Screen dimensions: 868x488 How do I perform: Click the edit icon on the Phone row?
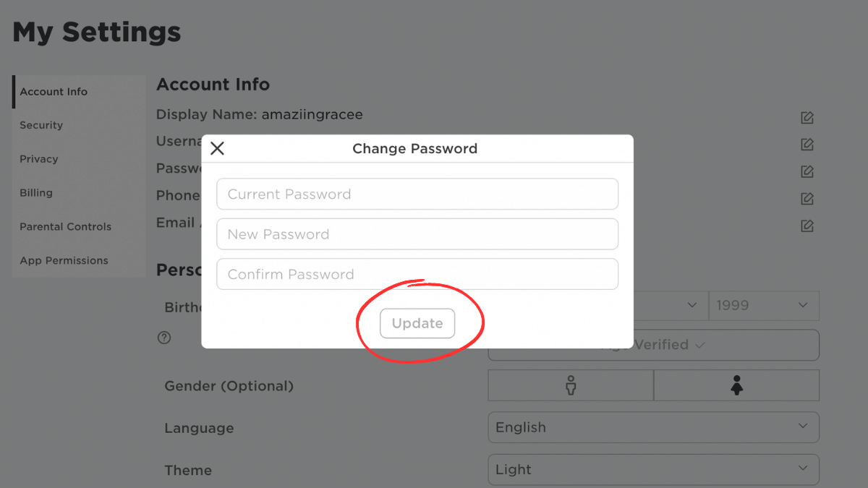point(807,198)
